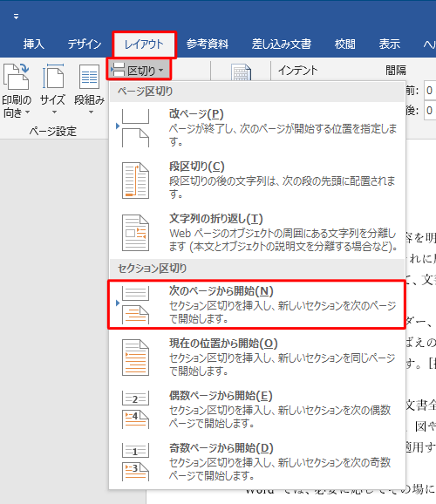Click the odd page section icon

[135, 462]
